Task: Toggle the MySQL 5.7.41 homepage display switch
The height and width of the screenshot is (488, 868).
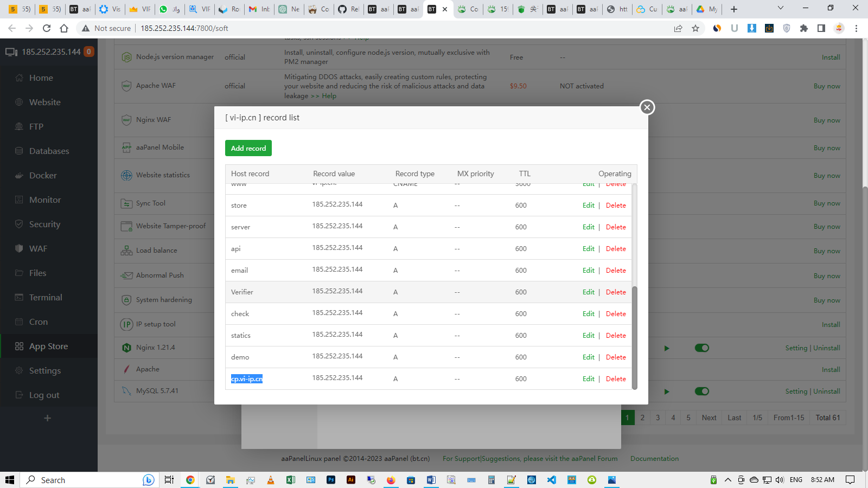Action: tap(701, 391)
